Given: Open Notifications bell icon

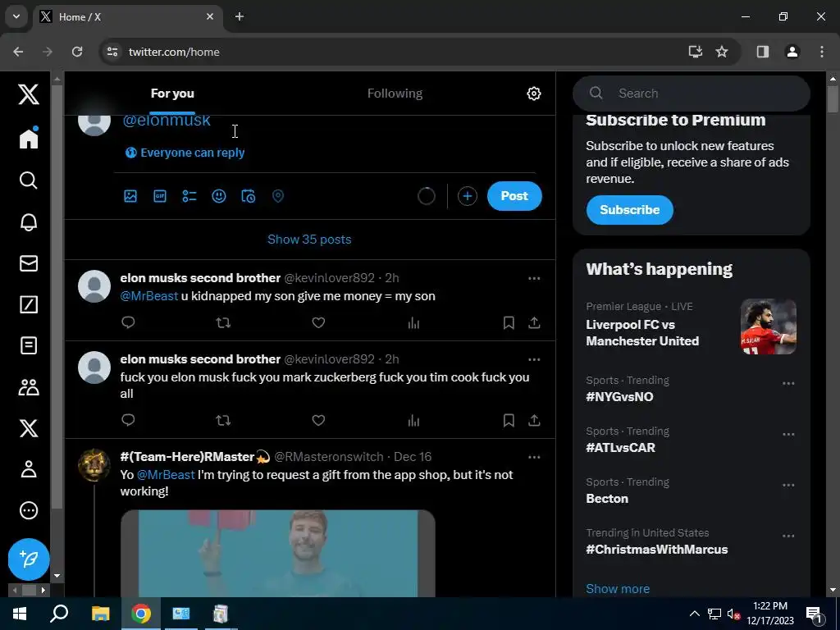Looking at the screenshot, I should point(29,222).
